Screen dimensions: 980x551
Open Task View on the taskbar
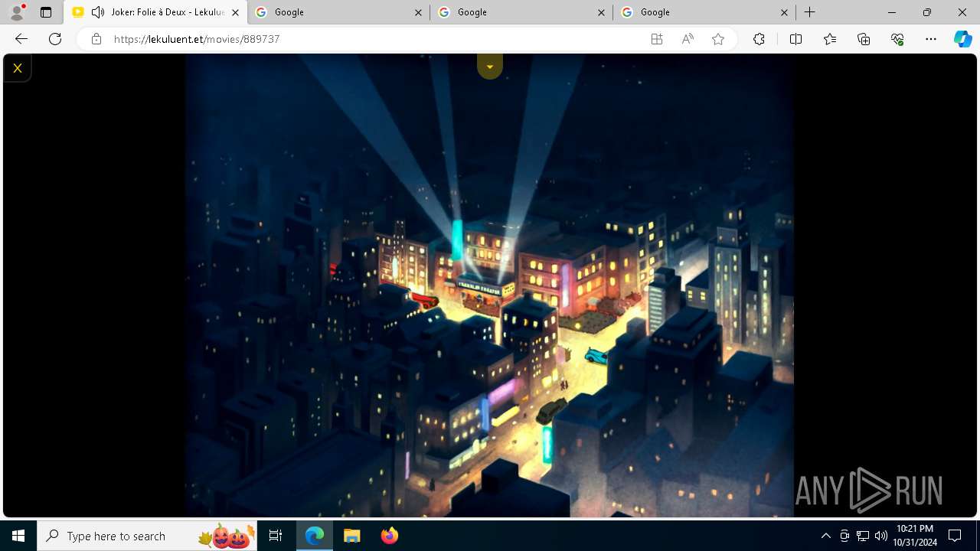click(276, 536)
